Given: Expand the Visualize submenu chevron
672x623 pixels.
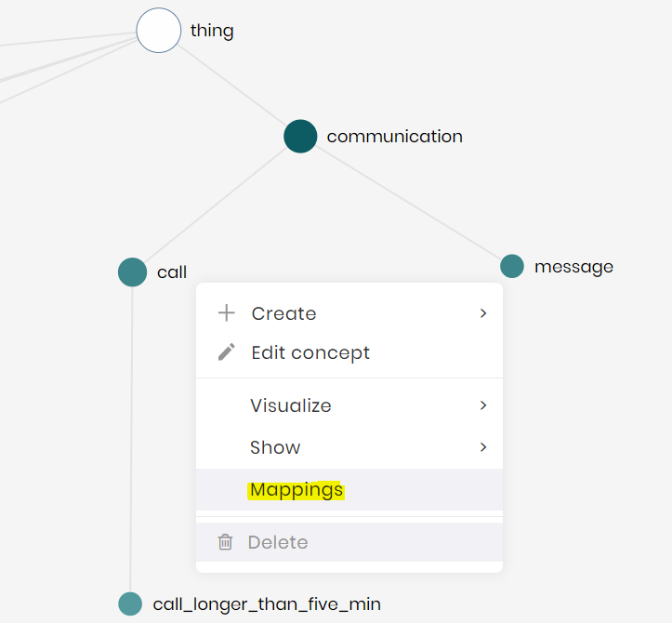Looking at the screenshot, I should pos(483,405).
